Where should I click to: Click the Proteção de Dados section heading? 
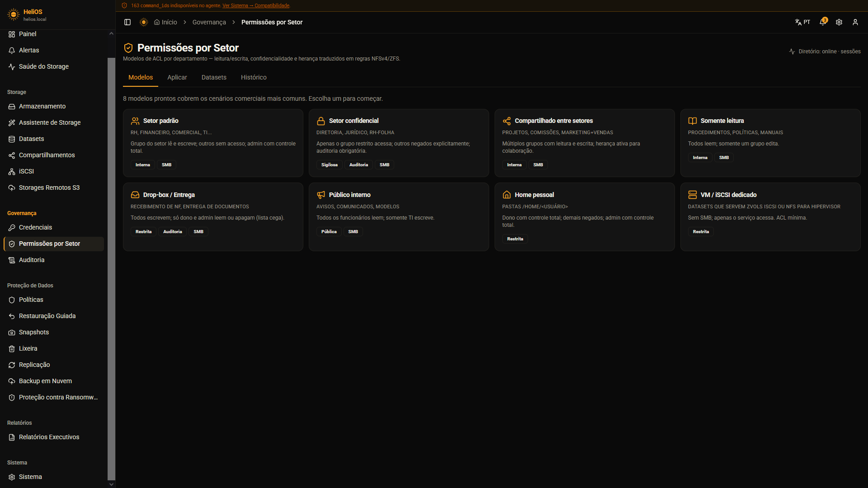coord(30,286)
